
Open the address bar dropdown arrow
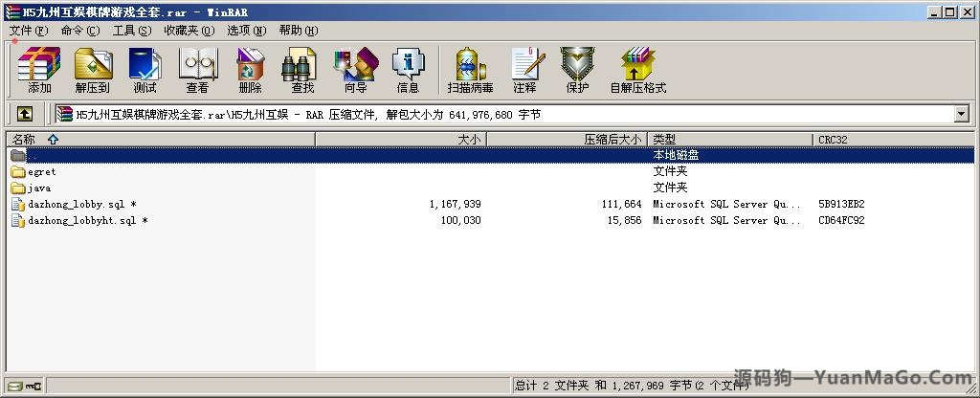click(961, 114)
